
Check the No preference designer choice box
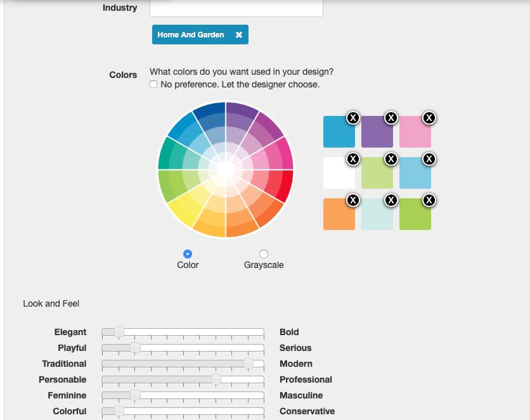point(153,84)
